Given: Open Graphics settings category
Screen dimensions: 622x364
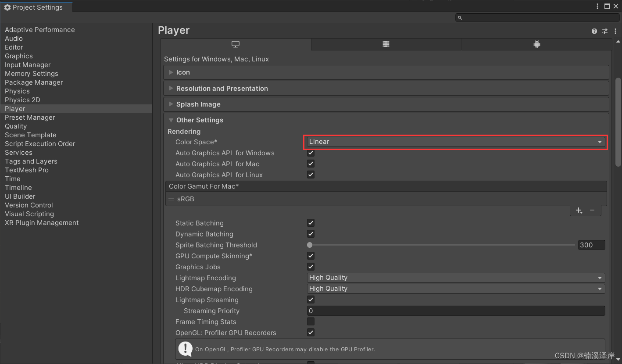Looking at the screenshot, I should pyautogui.click(x=19, y=56).
